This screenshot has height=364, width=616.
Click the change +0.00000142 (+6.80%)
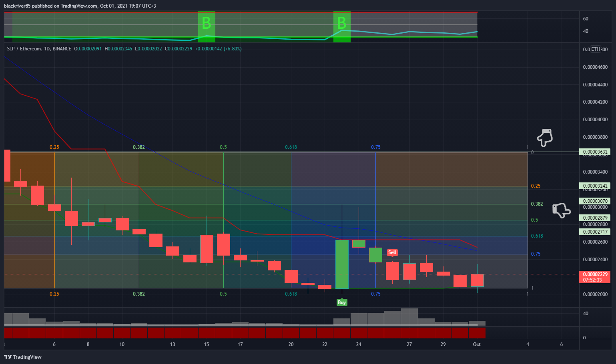218,49
